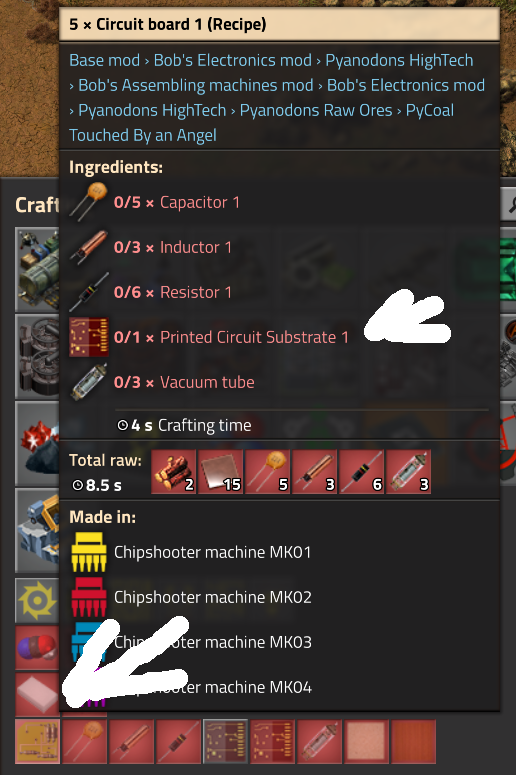The height and width of the screenshot is (775, 516).
Task: Select the resistor recipe in bottom row
Action: (178, 741)
